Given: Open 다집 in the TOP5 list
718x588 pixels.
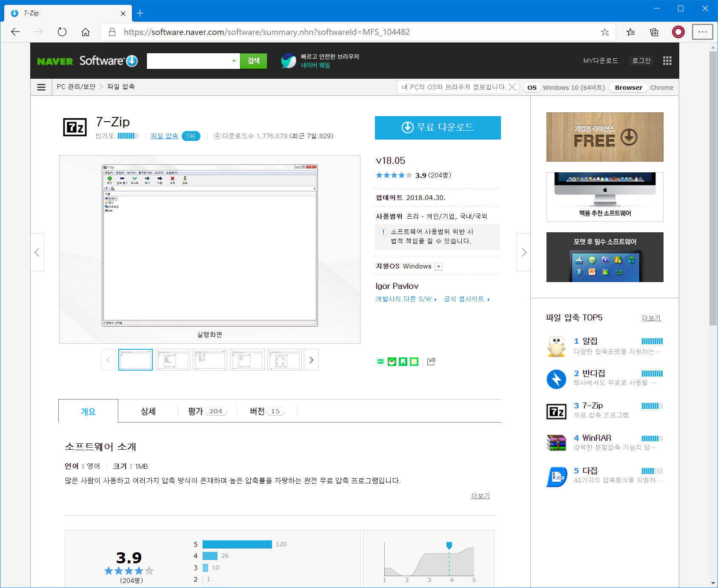Looking at the screenshot, I should tap(590, 471).
